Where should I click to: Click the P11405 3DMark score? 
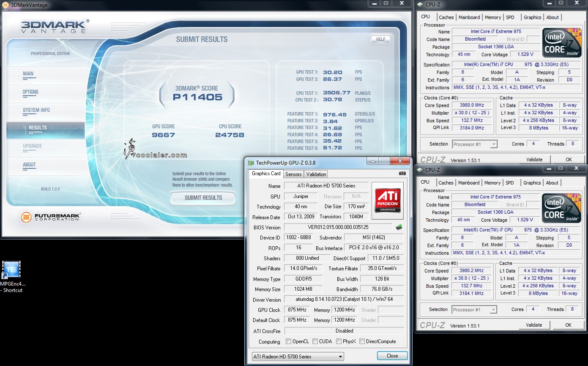point(197,97)
